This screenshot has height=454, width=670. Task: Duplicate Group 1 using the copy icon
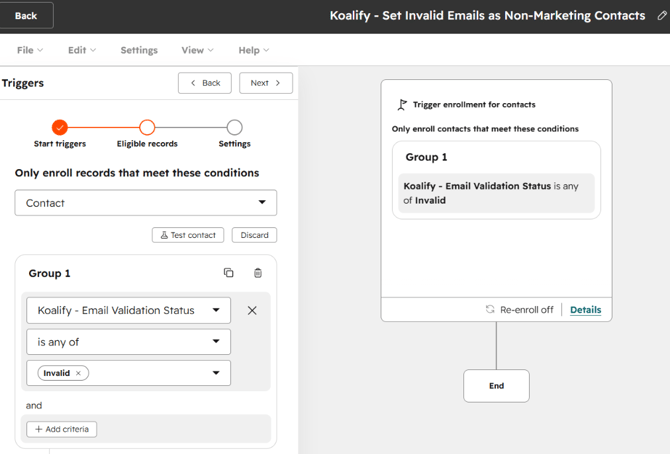(x=229, y=273)
